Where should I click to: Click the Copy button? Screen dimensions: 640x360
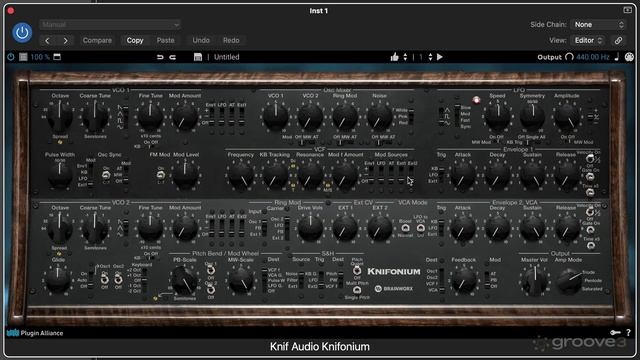(135, 40)
